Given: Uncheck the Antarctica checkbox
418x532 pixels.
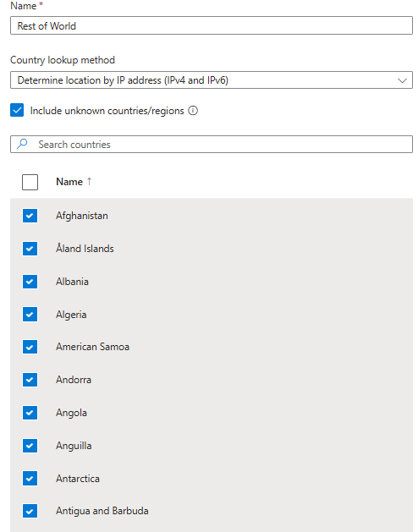Looking at the screenshot, I should [x=30, y=479].
